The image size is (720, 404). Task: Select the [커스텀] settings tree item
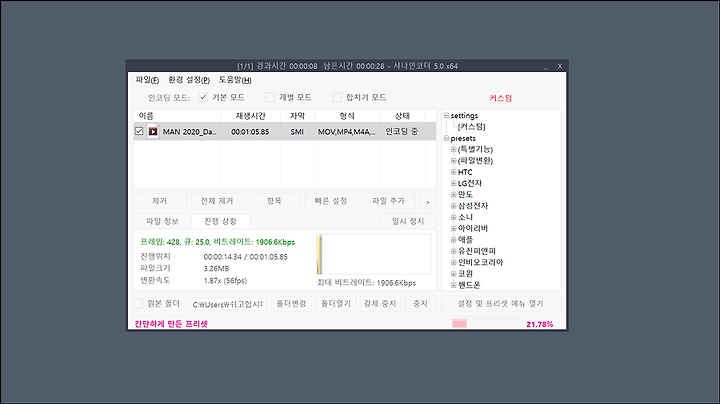click(x=472, y=127)
